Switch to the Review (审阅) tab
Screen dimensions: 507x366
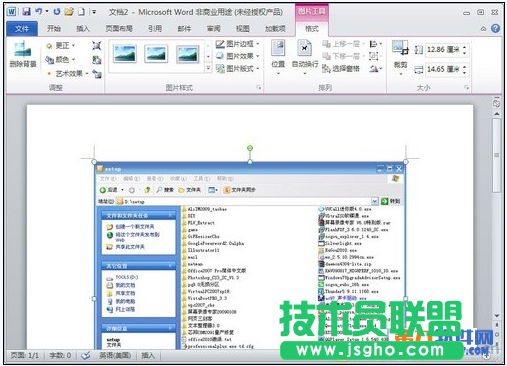pyautogui.click(x=213, y=29)
